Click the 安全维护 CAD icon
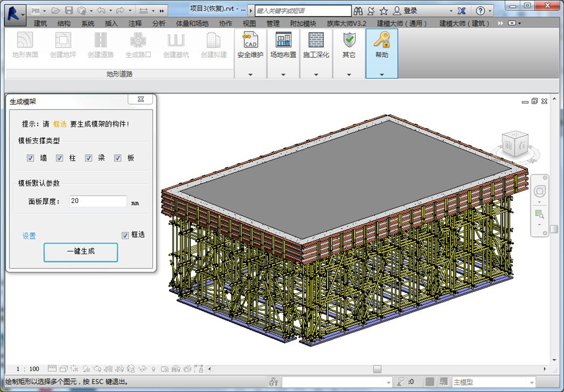Image resolution: width=564 pixels, height=392 pixels. 250,40
